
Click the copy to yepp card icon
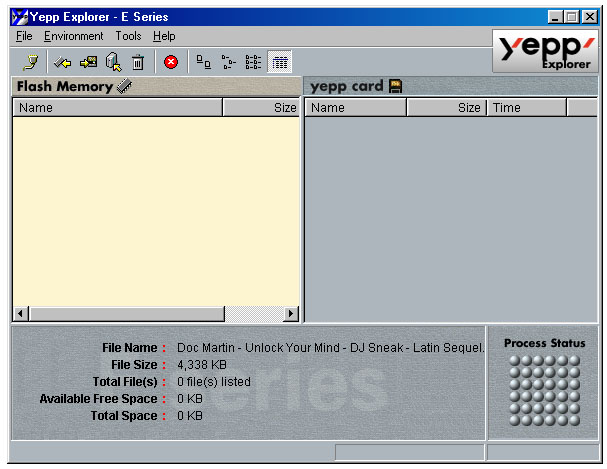[89, 62]
